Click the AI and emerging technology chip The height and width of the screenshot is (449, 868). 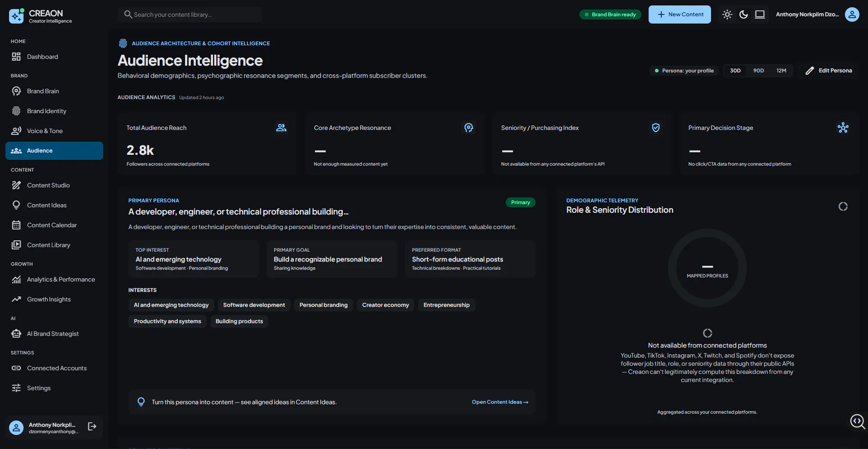(x=171, y=305)
